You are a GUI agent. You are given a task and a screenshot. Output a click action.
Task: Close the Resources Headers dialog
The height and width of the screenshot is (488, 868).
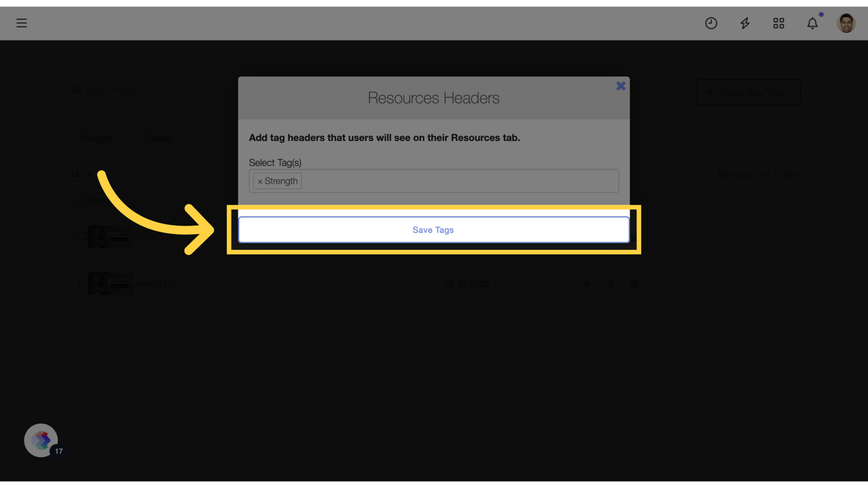pos(621,86)
